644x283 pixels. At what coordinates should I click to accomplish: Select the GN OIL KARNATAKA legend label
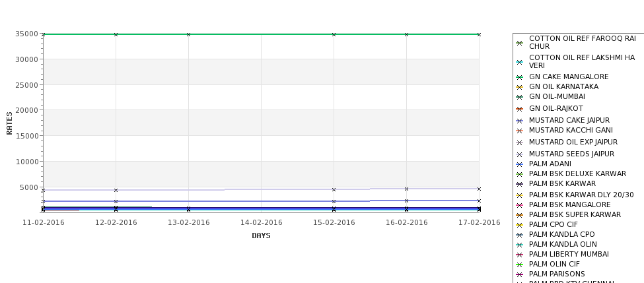coord(563,86)
